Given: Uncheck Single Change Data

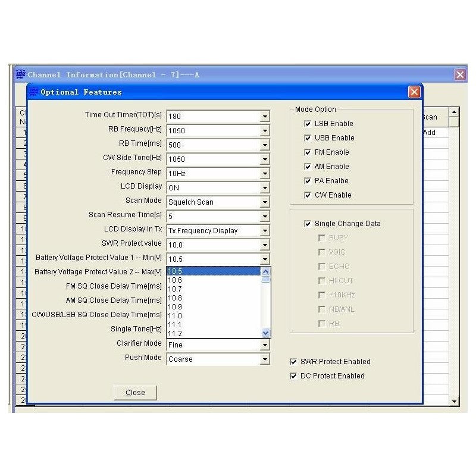Looking at the screenshot, I should click(307, 224).
